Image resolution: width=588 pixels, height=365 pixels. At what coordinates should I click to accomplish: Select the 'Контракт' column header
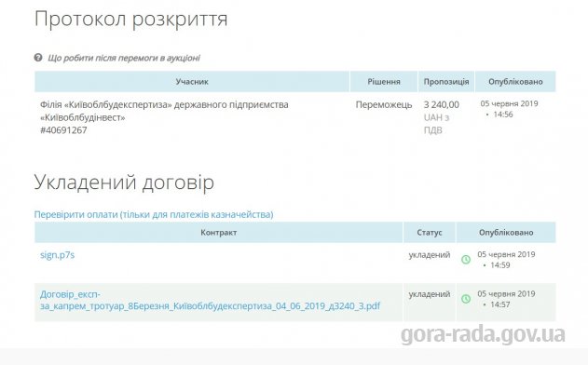(219, 233)
